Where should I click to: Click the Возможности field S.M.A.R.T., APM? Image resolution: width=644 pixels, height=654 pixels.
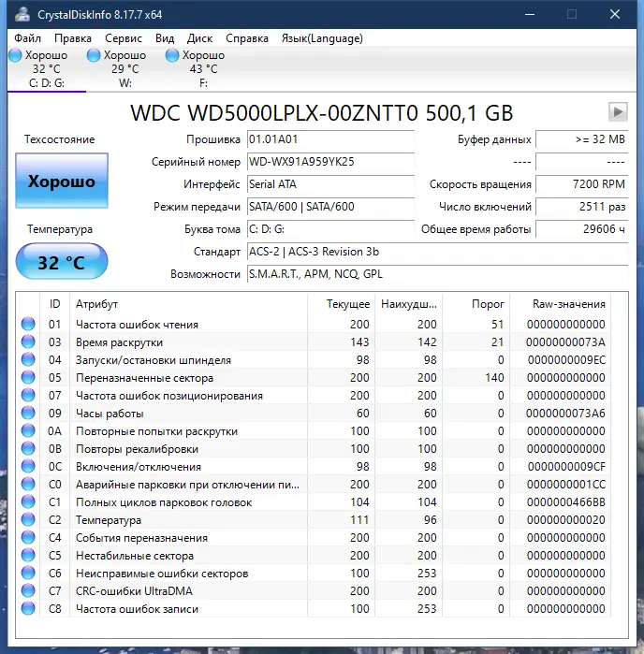click(437, 274)
